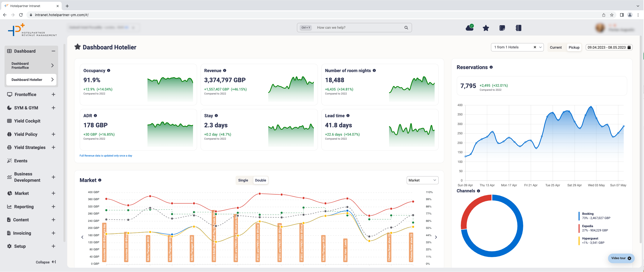Image resolution: width=644 pixels, height=272 pixels.
Task: Click Hyperguest yellow legend swatch
Action: click(x=579, y=241)
